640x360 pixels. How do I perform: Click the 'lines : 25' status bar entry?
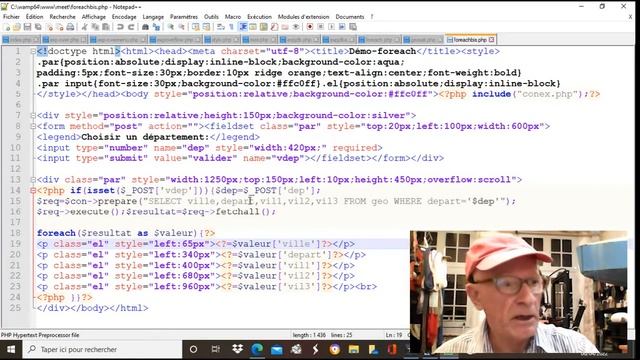click(341, 335)
